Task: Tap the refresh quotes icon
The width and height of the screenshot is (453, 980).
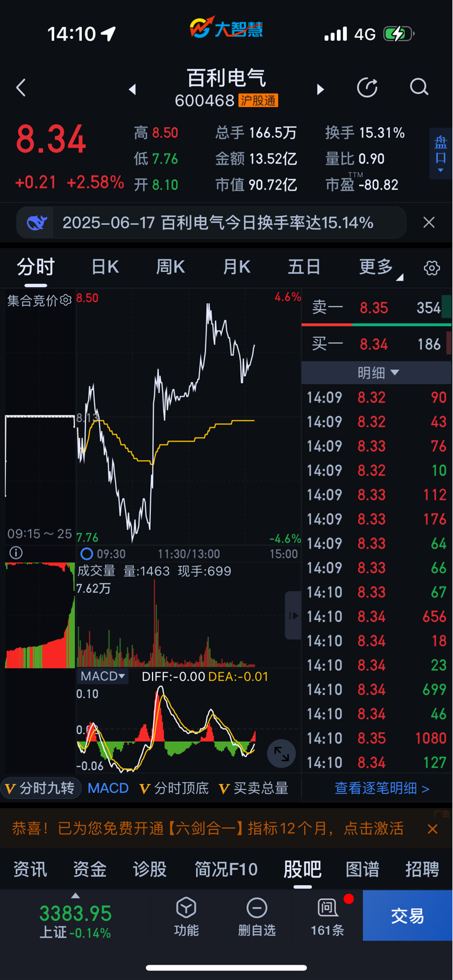Action: click(367, 88)
